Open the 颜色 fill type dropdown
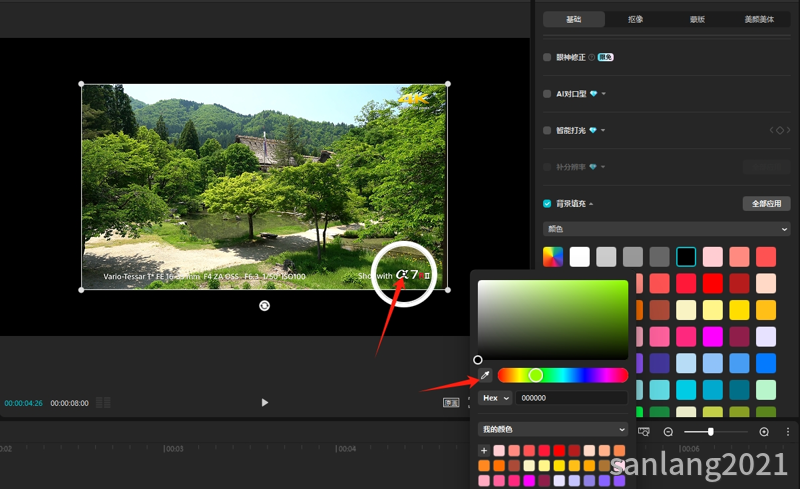 [x=666, y=229]
